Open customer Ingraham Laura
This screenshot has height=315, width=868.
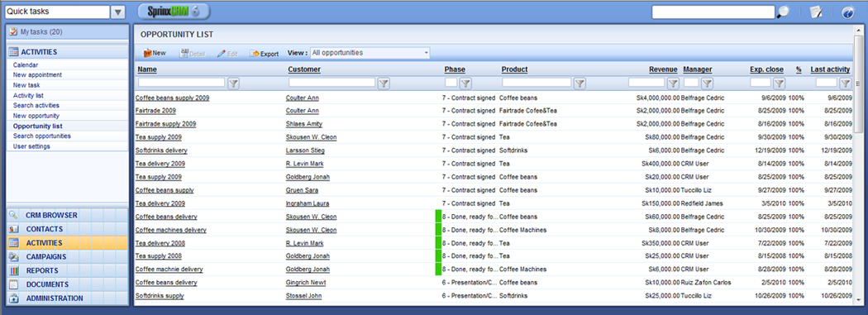click(x=308, y=203)
